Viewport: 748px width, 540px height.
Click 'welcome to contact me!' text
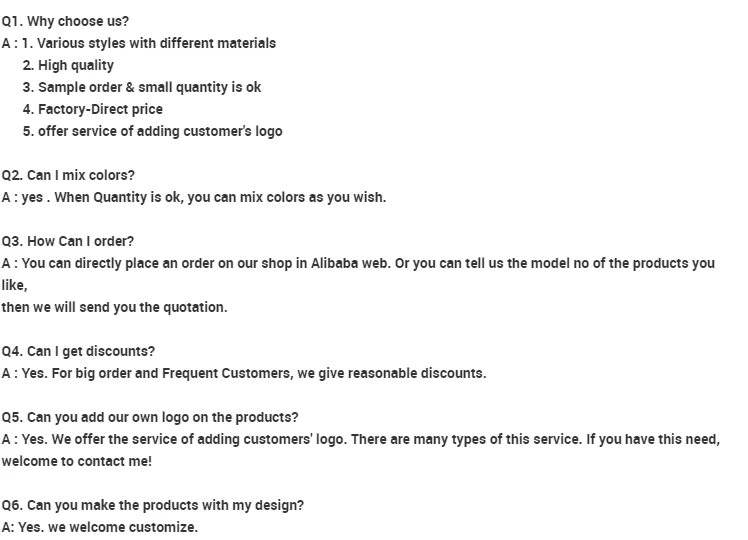77,461
